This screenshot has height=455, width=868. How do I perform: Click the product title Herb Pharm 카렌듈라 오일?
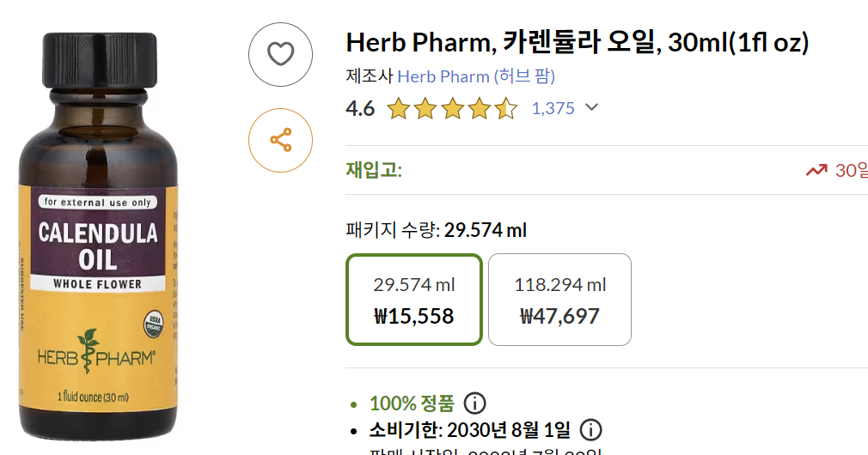coord(577,42)
